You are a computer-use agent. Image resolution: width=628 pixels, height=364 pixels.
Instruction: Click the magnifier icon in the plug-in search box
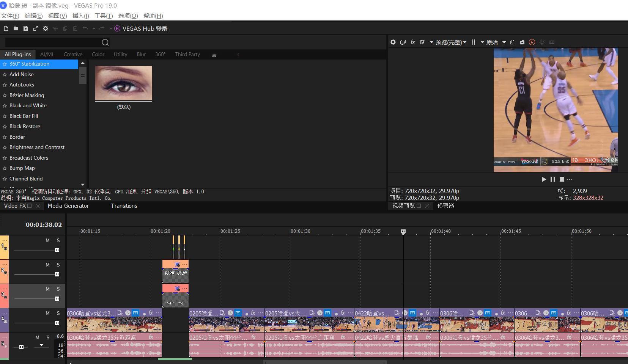pyautogui.click(x=105, y=42)
